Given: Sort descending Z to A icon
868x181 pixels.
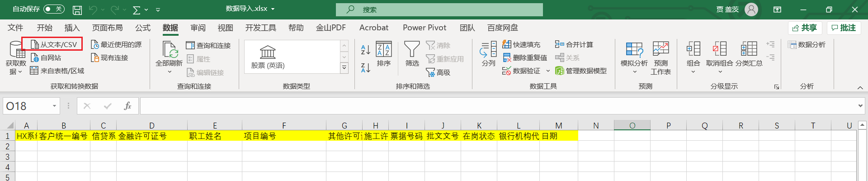Looking at the screenshot, I should (366, 68).
